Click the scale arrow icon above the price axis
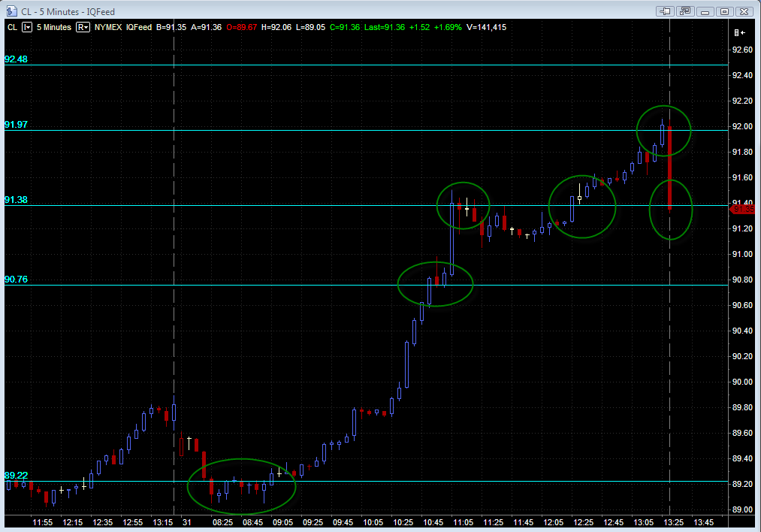The width and height of the screenshot is (761, 532). [740, 32]
